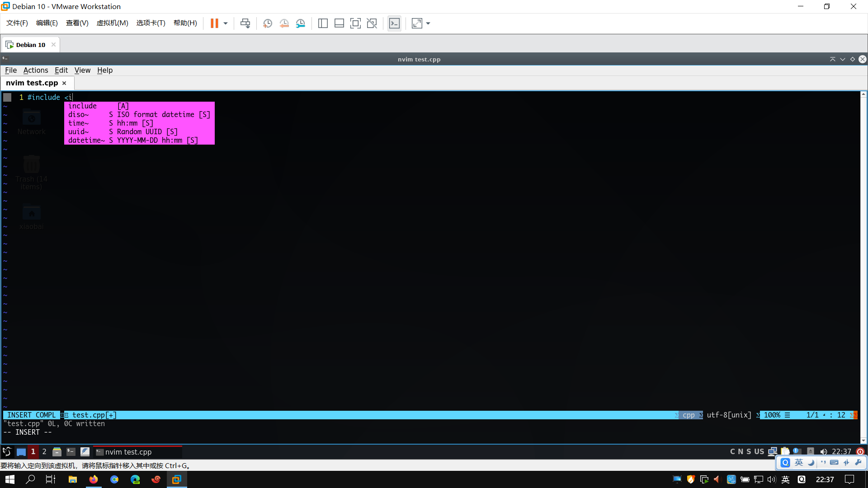This screenshot has width=868, height=488.
Task: Toggle the tab thumbnail bar
Action: tap(339, 23)
